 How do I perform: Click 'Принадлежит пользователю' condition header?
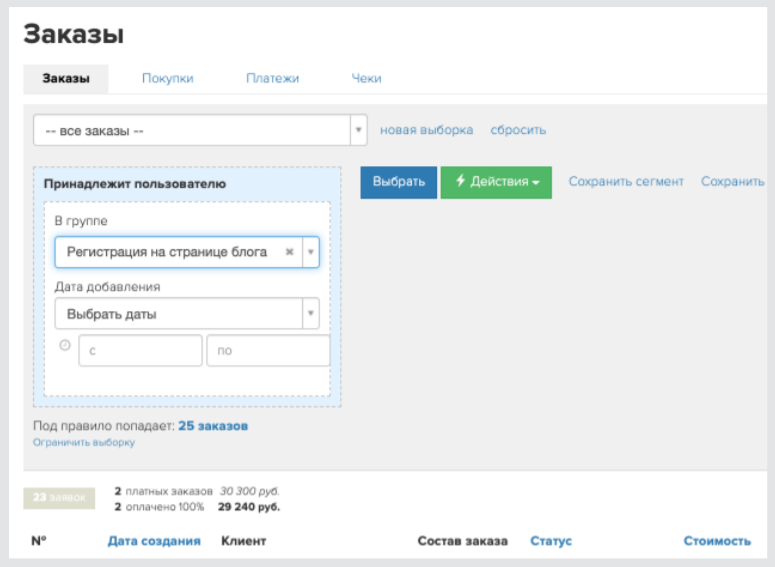pyautogui.click(x=135, y=184)
